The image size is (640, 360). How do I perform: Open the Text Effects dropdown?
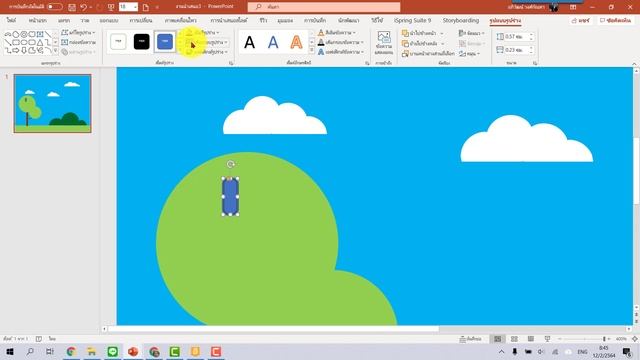pos(341,52)
